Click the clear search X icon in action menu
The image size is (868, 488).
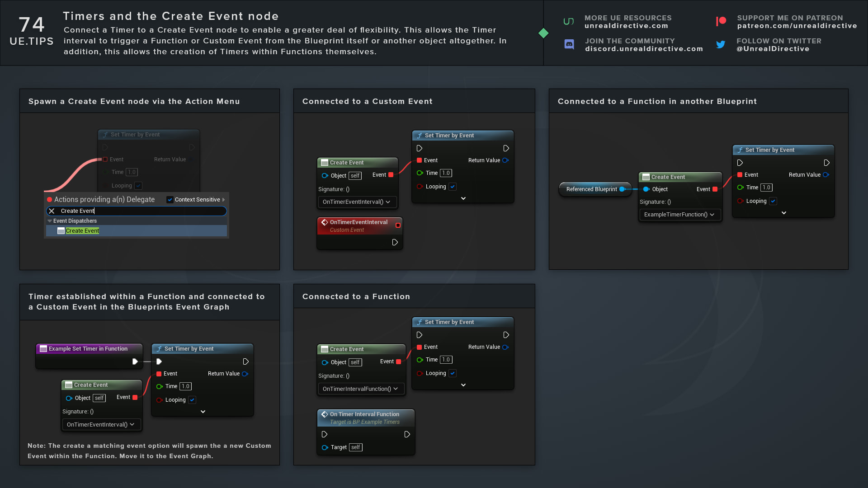pos(52,211)
